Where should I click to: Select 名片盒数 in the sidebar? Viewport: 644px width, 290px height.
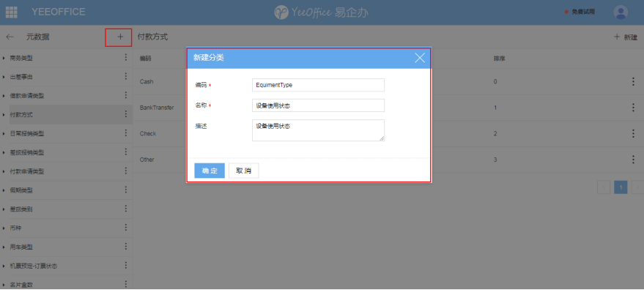point(21,285)
